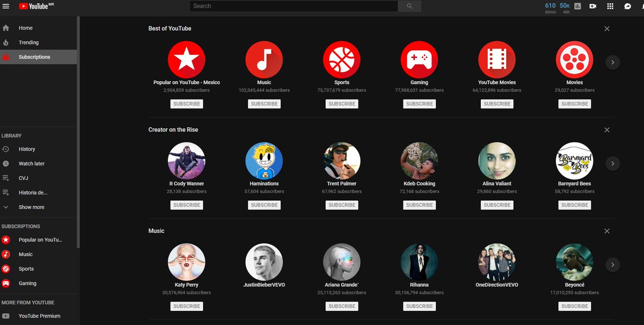Image resolution: width=644 pixels, height=325 pixels.
Task: Open JustinBieberVEVO channel avatar
Action: tap(264, 262)
